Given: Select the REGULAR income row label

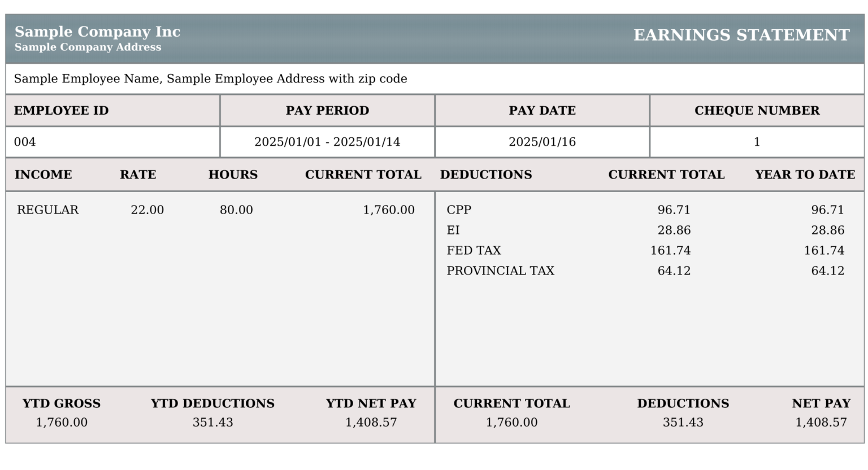Looking at the screenshot, I should click(48, 210).
